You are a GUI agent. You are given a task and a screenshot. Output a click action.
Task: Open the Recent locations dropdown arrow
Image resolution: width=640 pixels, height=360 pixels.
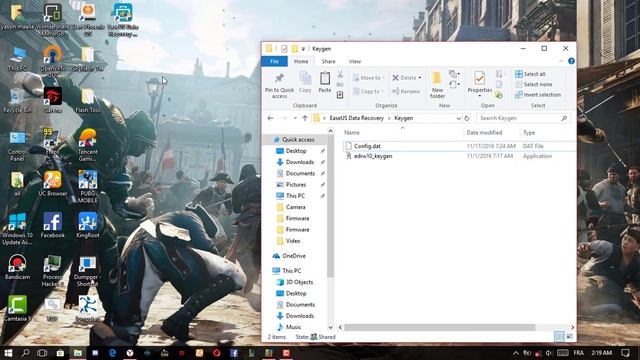[x=295, y=118]
